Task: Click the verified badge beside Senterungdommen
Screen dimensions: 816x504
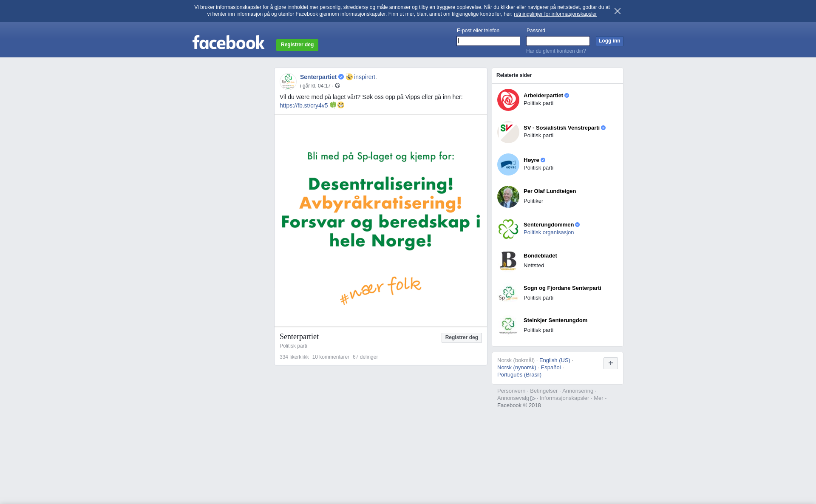Action: [x=577, y=225]
